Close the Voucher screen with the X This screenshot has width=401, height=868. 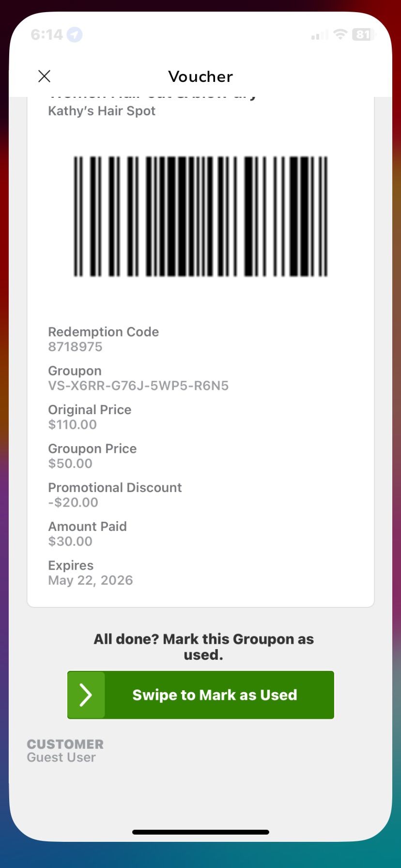click(x=44, y=76)
